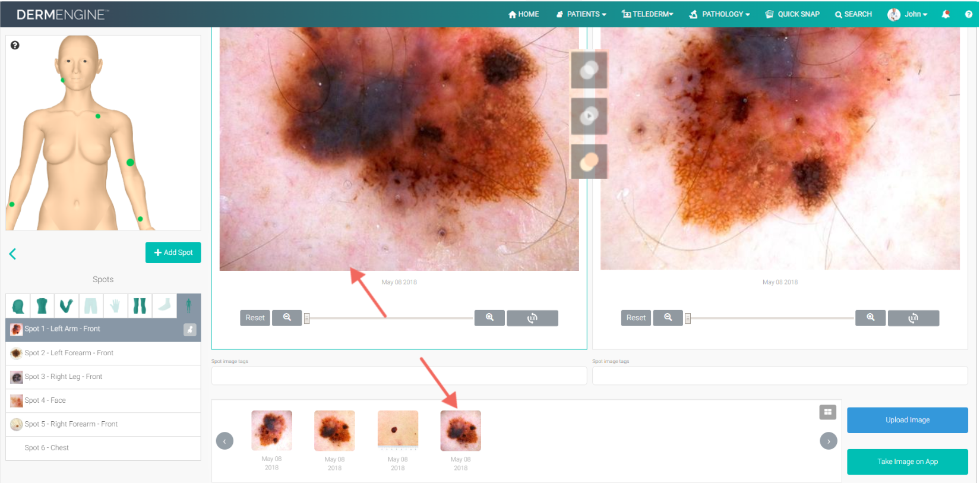Image resolution: width=980 pixels, height=483 pixels.
Task: Zoom out on the left image
Action: click(287, 318)
